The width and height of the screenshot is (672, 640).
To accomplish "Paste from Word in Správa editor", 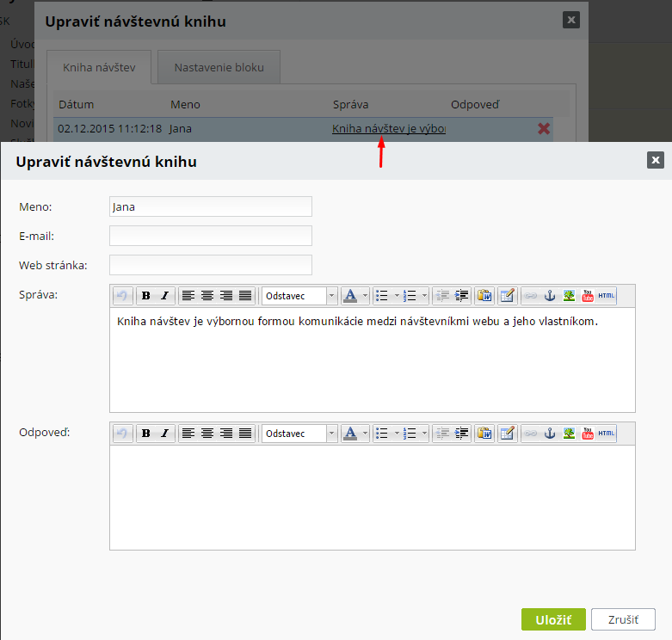I will [x=484, y=296].
